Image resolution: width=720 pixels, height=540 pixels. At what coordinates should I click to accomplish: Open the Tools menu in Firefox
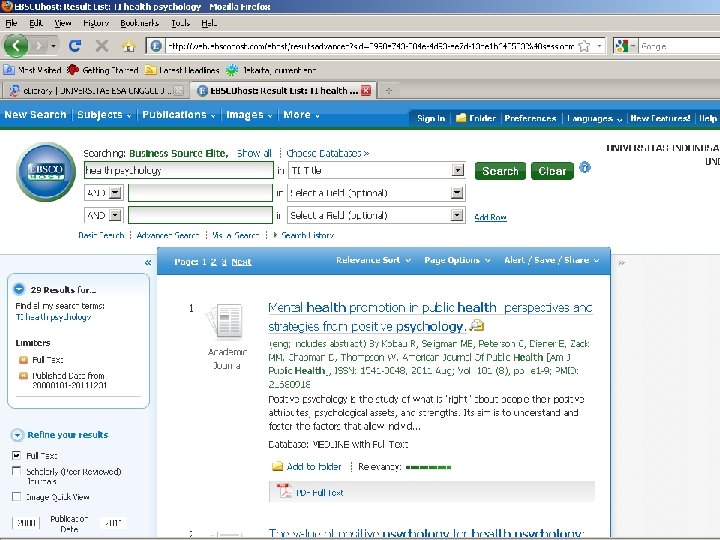coord(180,23)
